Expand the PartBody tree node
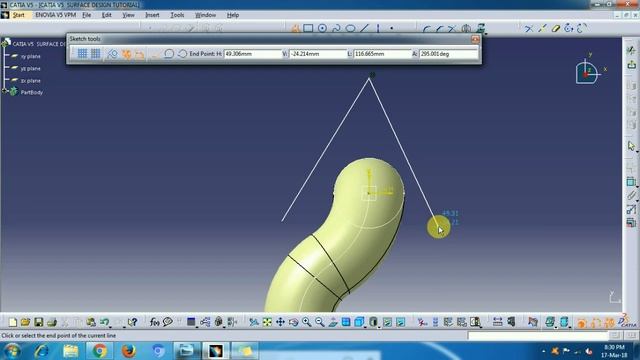Viewport: 640px width, 360px height. (x=4, y=91)
